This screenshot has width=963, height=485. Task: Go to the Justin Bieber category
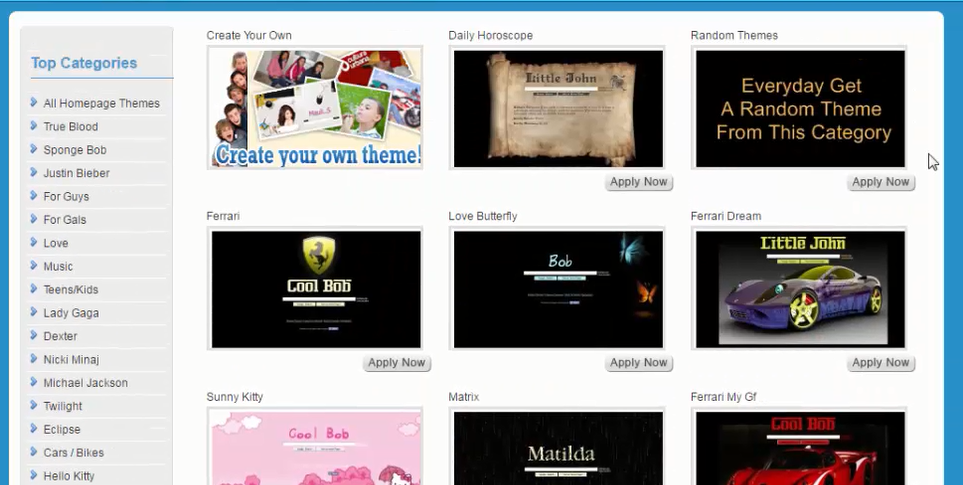coord(76,173)
